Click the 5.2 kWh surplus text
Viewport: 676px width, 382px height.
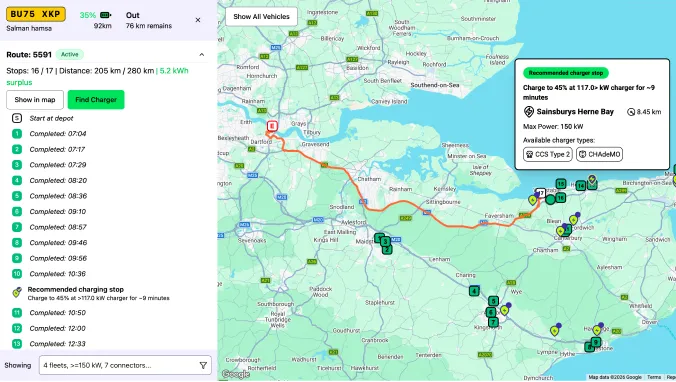click(97, 76)
